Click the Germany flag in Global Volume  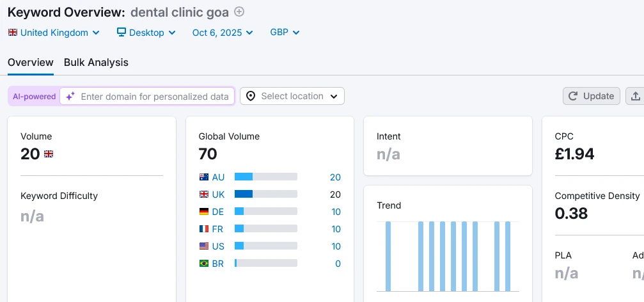coord(204,212)
